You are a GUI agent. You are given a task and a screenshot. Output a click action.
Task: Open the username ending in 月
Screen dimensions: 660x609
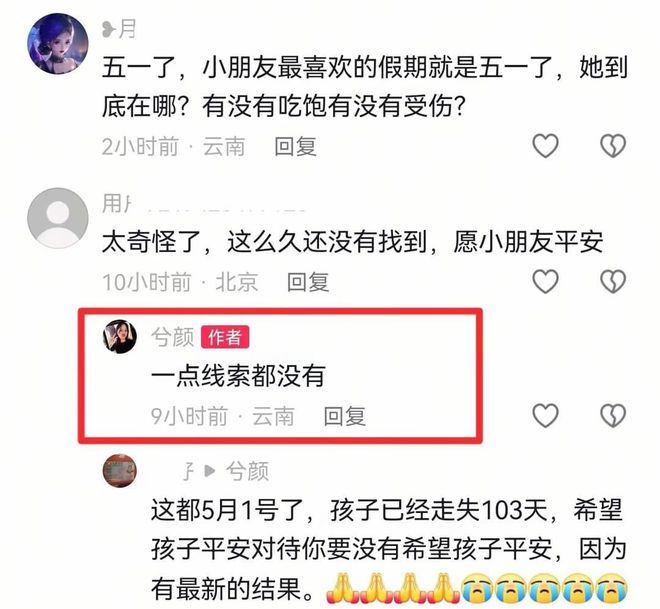point(119,29)
